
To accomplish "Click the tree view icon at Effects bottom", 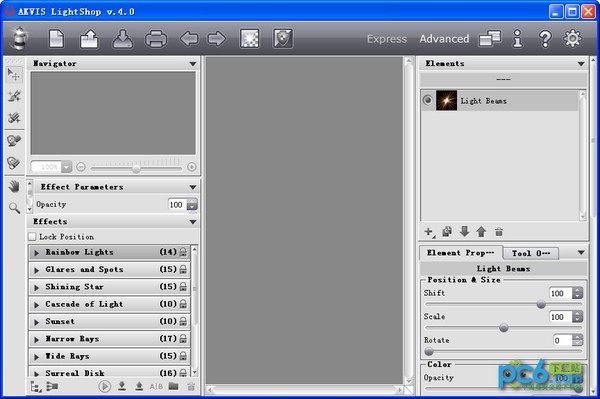I will pos(36,387).
